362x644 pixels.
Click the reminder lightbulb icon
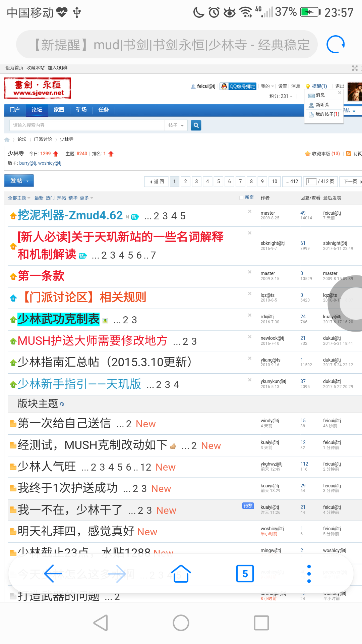coord(308,86)
